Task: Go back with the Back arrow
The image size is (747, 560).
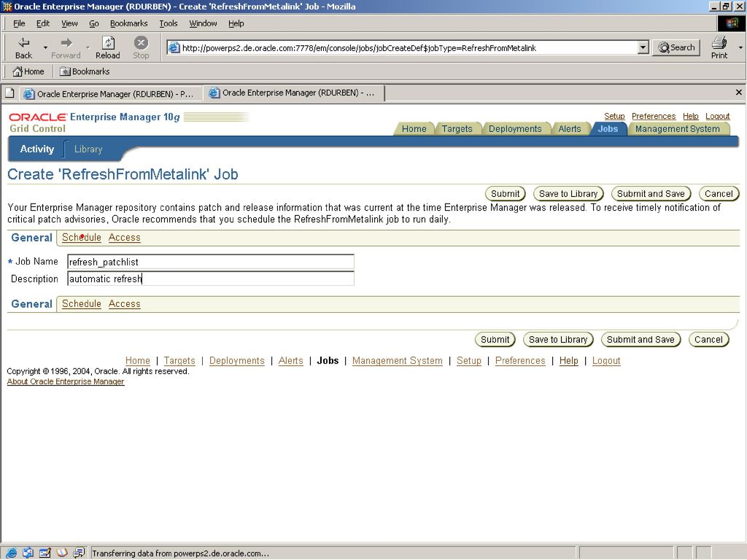Action: pos(23,48)
